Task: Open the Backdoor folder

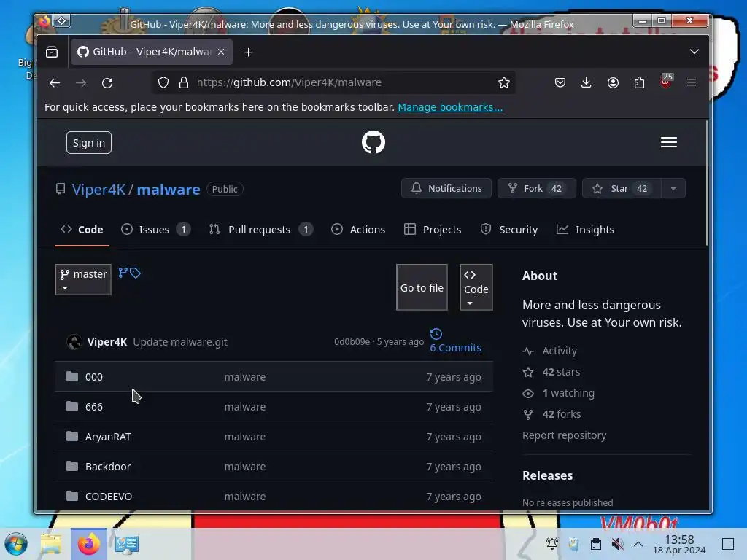Action: pos(108,466)
